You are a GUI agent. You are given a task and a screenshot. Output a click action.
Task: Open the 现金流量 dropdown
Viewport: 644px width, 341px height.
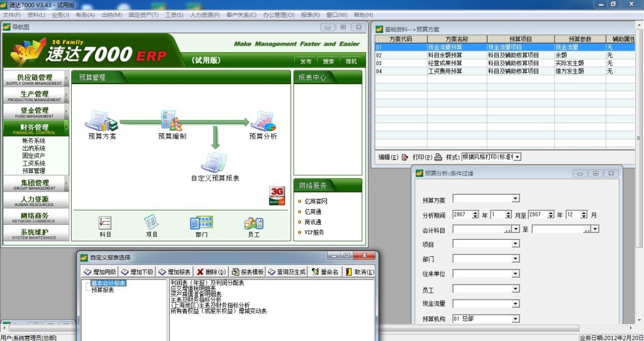click(x=516, y=304)
